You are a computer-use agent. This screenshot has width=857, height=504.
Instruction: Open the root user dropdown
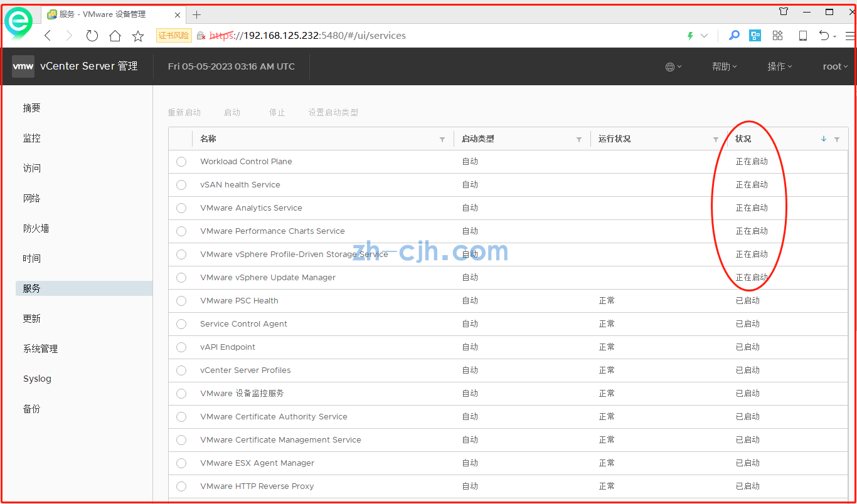pos(835,66)
